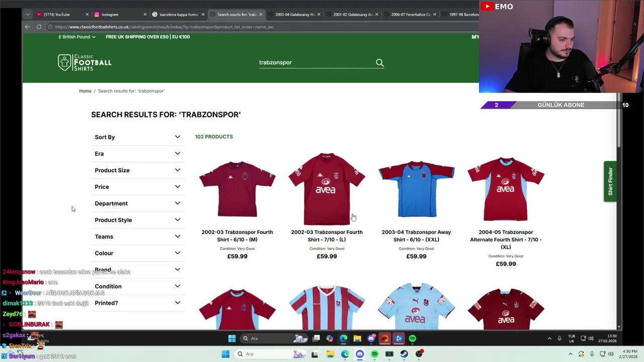Open Start menu on the dark taskbar
The image size is (644, 362).
(232, 338)
